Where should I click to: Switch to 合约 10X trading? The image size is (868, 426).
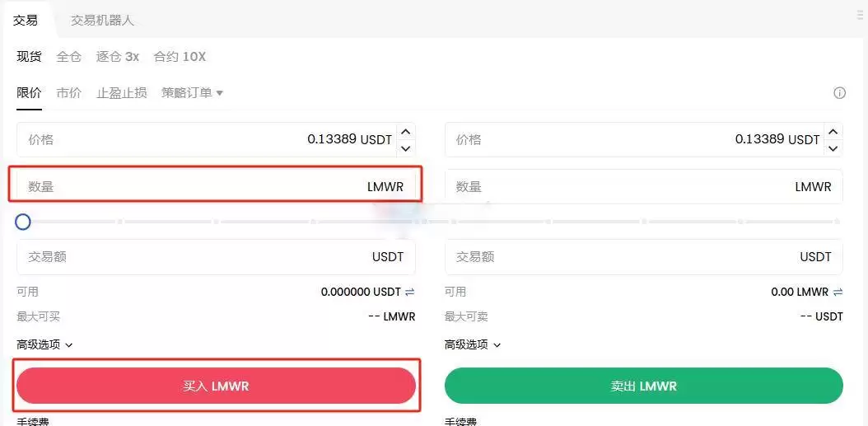180,57
